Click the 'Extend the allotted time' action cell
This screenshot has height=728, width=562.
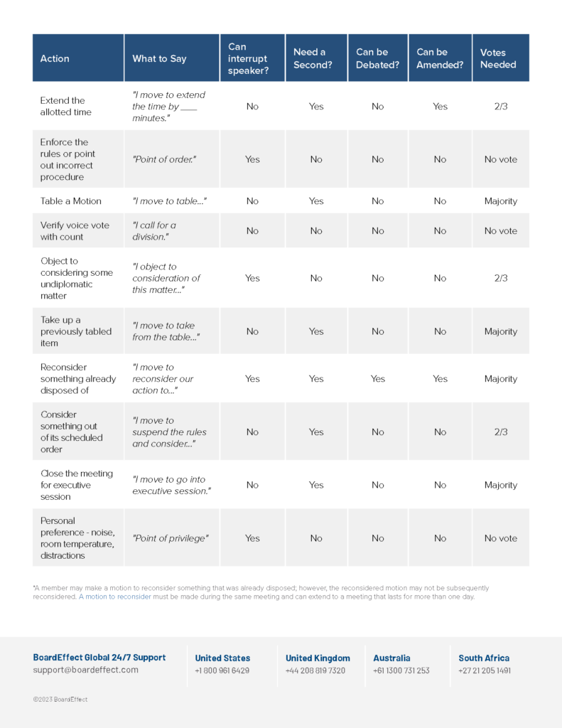click(x=78, y=107)
